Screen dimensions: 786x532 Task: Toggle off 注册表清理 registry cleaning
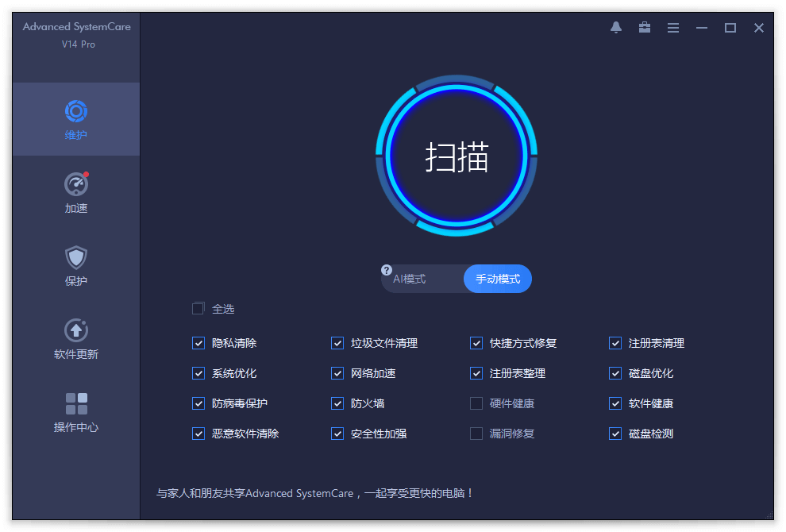pos(615,343)
